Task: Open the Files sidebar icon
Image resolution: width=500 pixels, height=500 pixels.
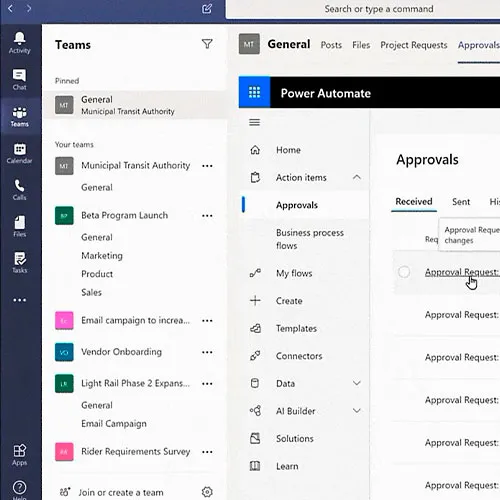Action: click(20, 227)
